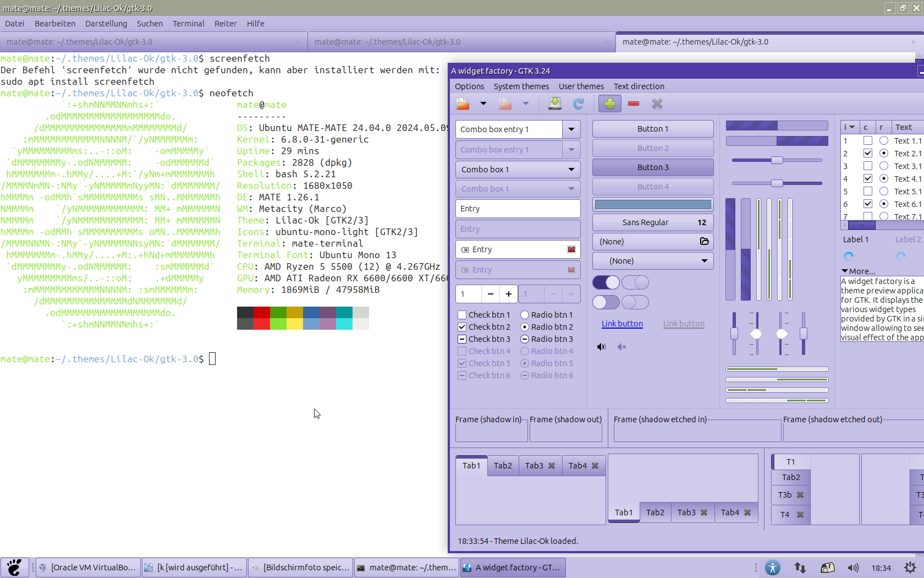Click the Text column header in the list
The width and height of the screenshot is (924, 578).
[x=906, y=127]
